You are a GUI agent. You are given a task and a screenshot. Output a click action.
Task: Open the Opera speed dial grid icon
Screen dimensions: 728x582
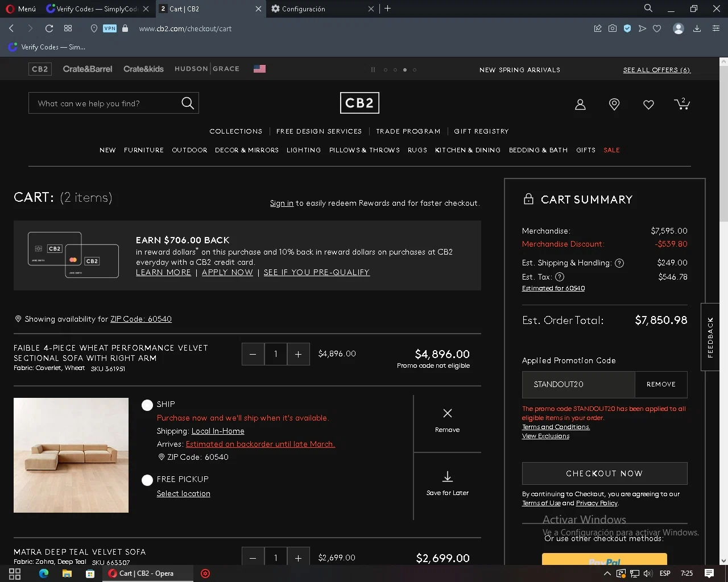pyautogui.click(x=68, y=28)
